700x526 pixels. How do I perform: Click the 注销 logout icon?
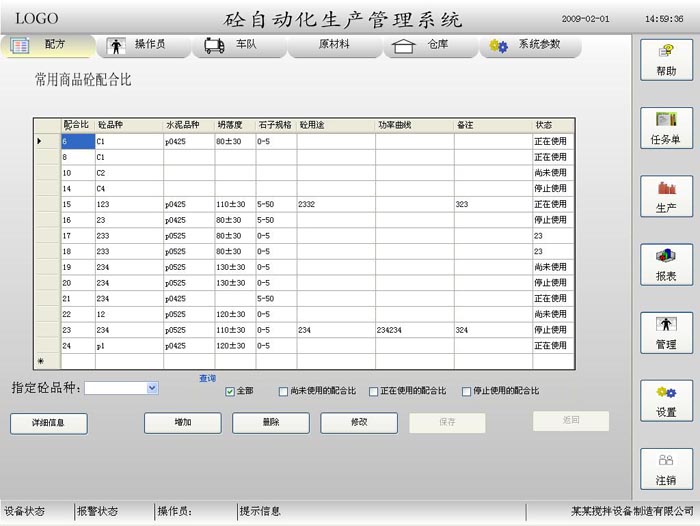pyautogui.click(x=666, y=460)
